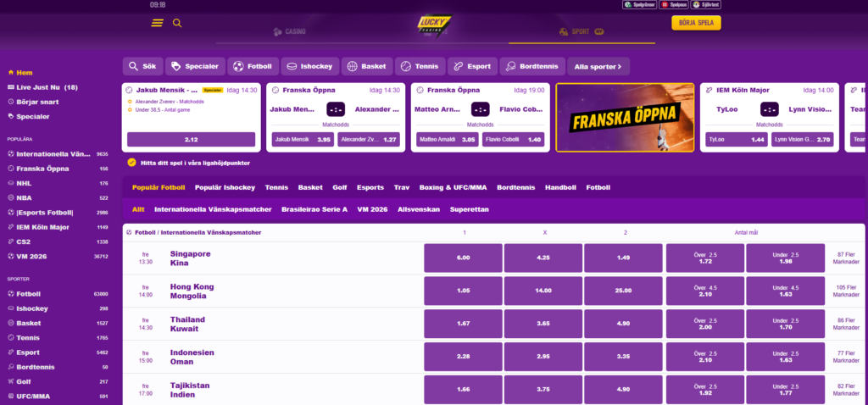The image size is (868, 405).
Task: Open 87 Fler Marknader for Singapore Kina
Action: pyautogui.click(x=846, y=258)
